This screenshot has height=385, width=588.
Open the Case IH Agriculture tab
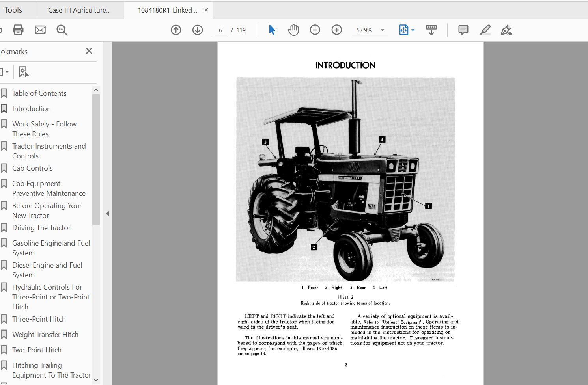[79, 10]
